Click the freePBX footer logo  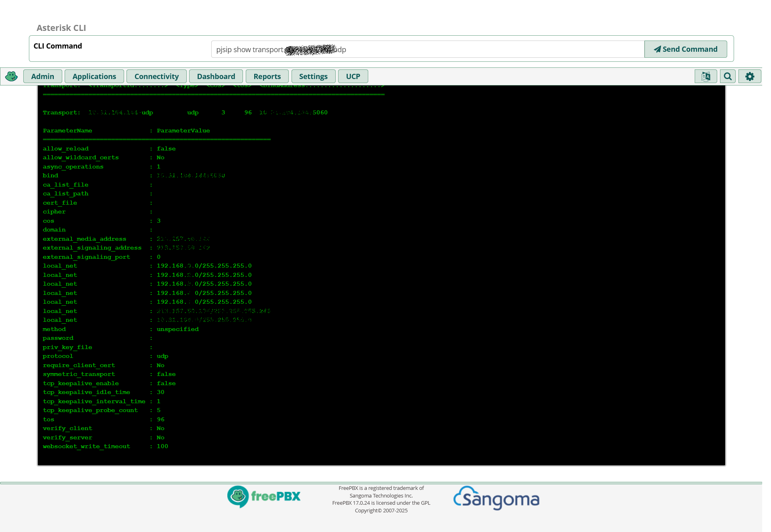point(264,496)
